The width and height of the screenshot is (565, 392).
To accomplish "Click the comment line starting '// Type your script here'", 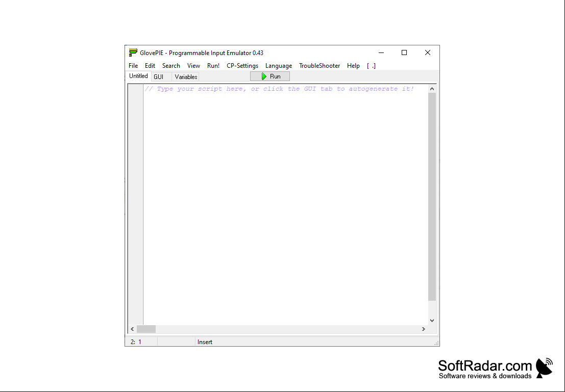I will [x=279, y=89].
